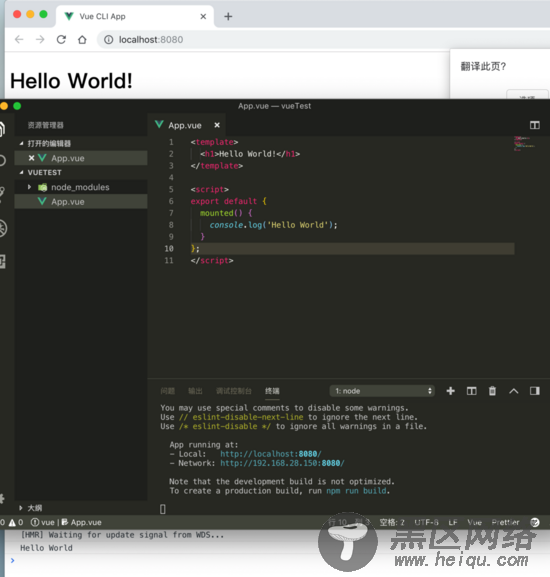Open the '1: node' terminal dropdown
This screenshot has width=550, height=577.
(382, 391)
